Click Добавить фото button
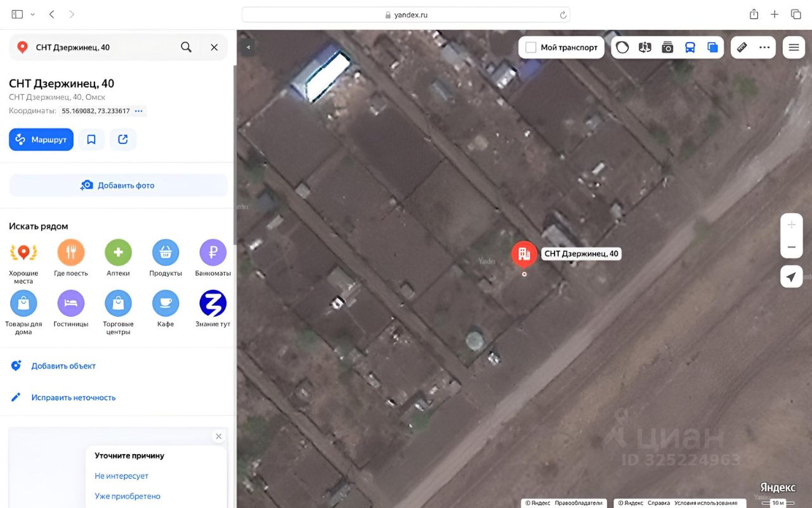 click(118, 185)
